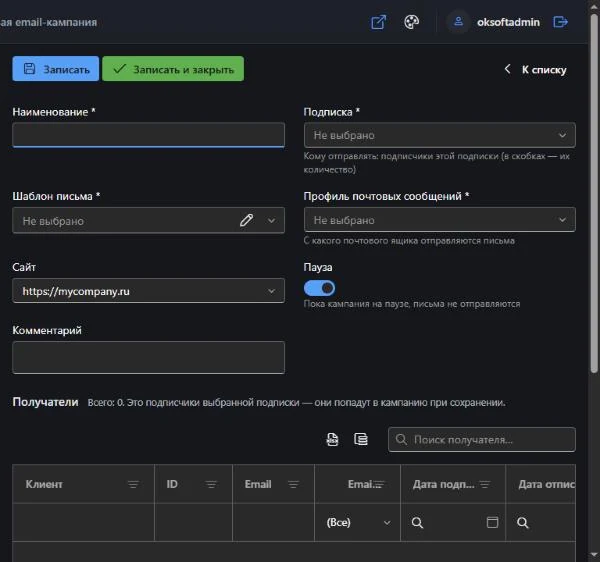
Task: Sort by the Клиент column header
Action: pos(44,484)
